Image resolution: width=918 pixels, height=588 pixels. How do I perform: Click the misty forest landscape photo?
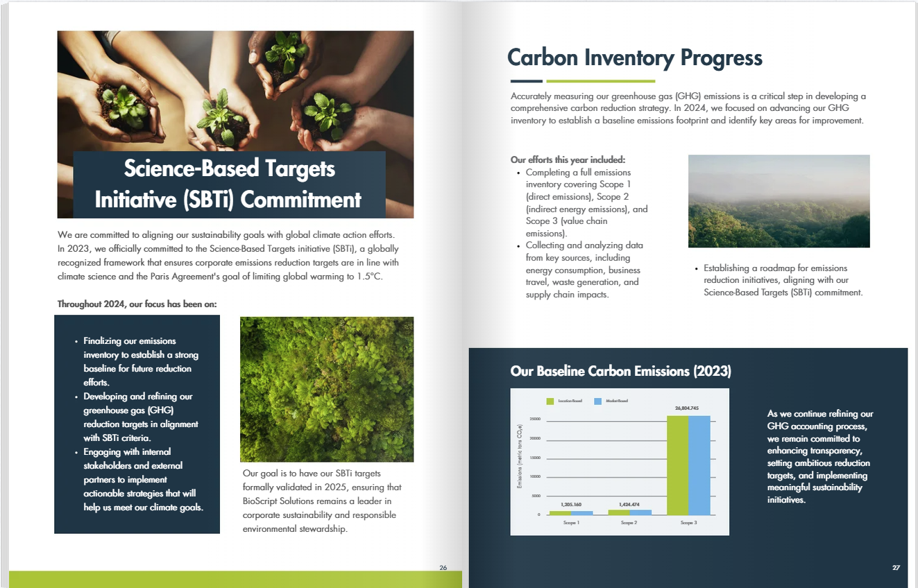point(779,201)
